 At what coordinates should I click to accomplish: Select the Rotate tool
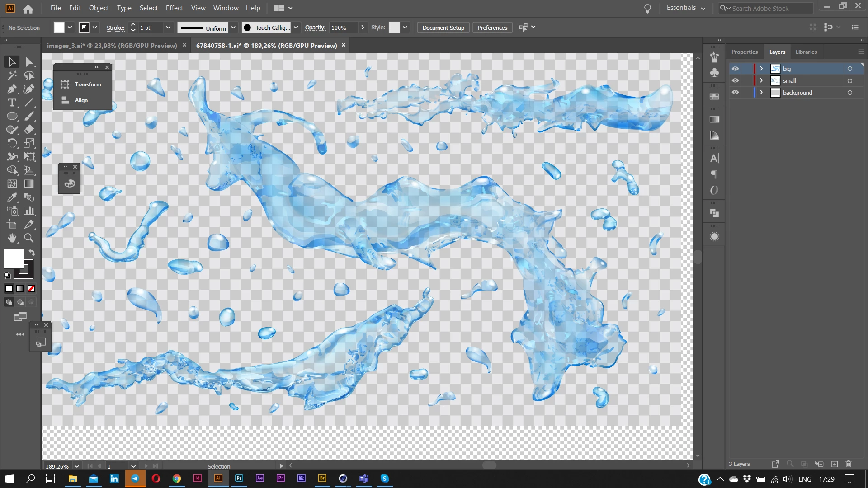coord(12,143)
